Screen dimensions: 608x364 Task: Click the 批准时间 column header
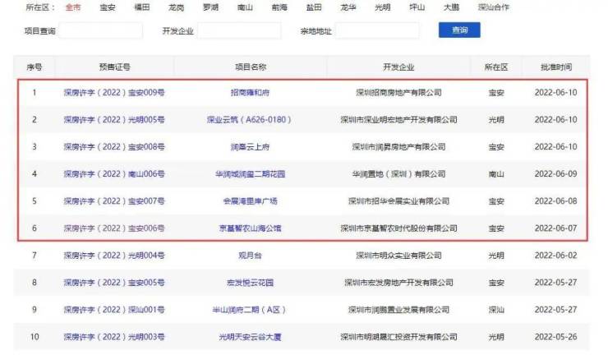point(556,67)
